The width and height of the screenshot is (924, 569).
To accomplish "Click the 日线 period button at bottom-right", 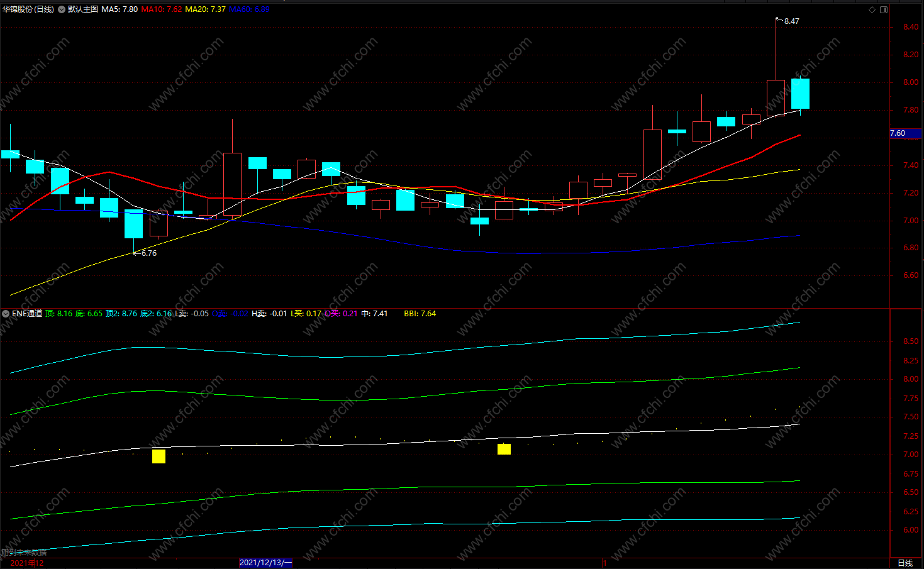I will pos(905,563).
